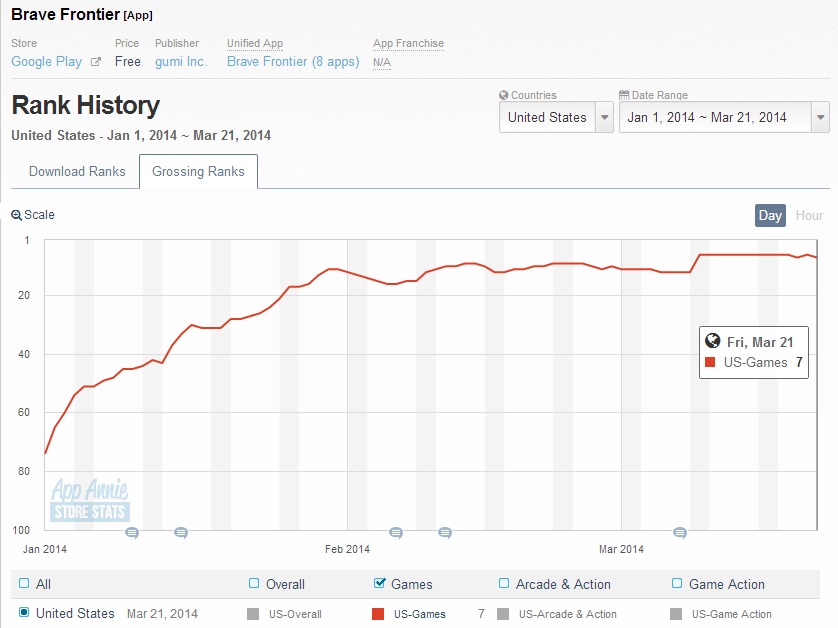Open the Date Range dropdown arrow

click(x=820, y=117)
